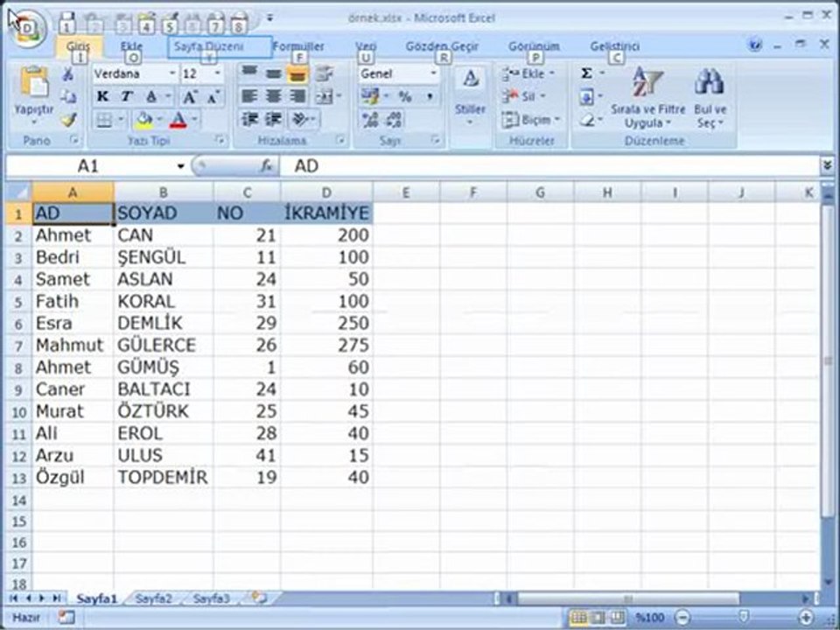840x630 pixels.
Task: Increase font size with large A icon
Action: [189, 97]
